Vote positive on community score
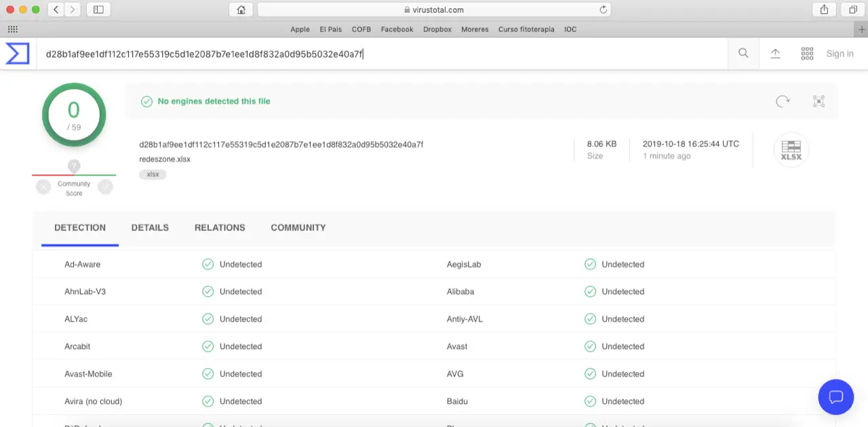 [105, 187]
